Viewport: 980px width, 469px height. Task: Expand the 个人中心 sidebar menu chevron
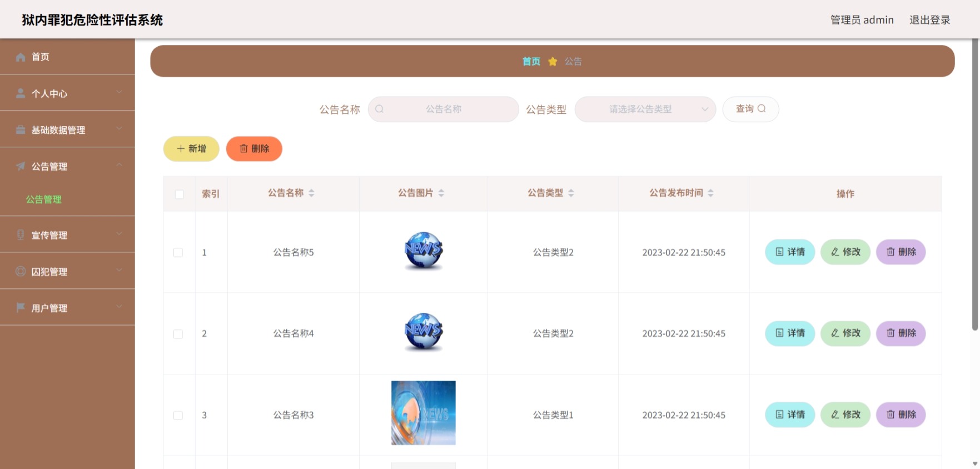119,92
